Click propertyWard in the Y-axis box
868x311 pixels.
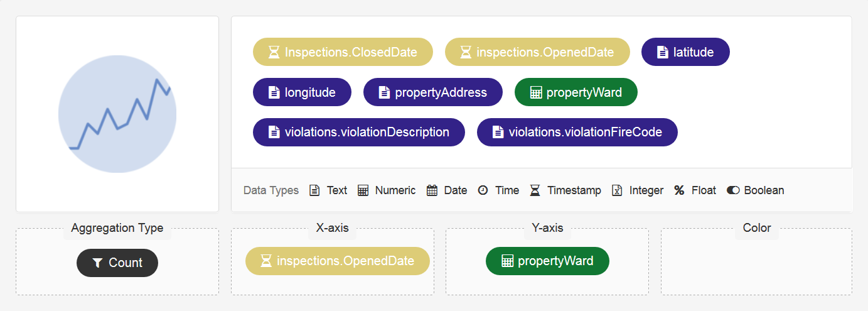coord(547,261)
